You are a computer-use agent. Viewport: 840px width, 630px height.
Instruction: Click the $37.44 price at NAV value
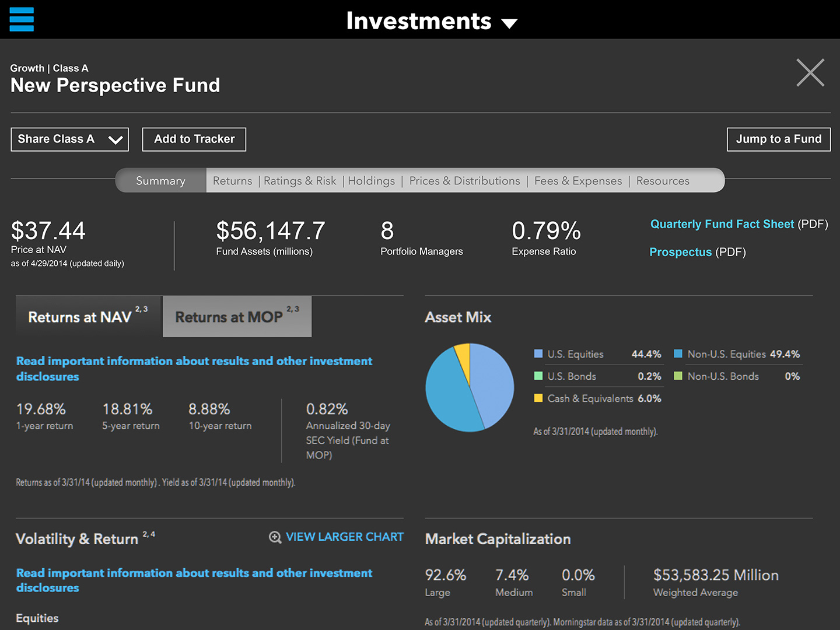(48, 231)
